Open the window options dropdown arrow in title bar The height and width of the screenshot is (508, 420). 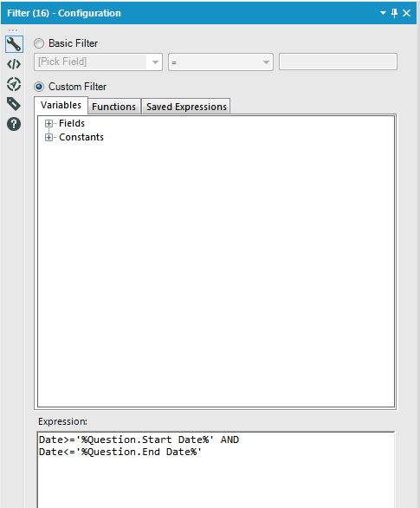[383, 13]
